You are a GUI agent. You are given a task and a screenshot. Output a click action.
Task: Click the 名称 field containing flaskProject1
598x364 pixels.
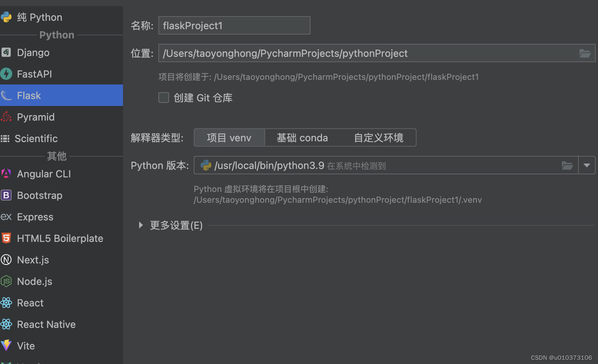[x=234, y=25]
